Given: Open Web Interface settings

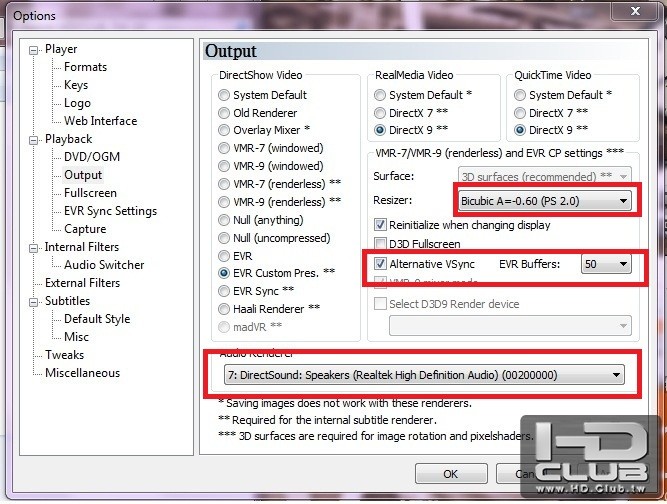Looking at the screenshot, I should 100,121.
